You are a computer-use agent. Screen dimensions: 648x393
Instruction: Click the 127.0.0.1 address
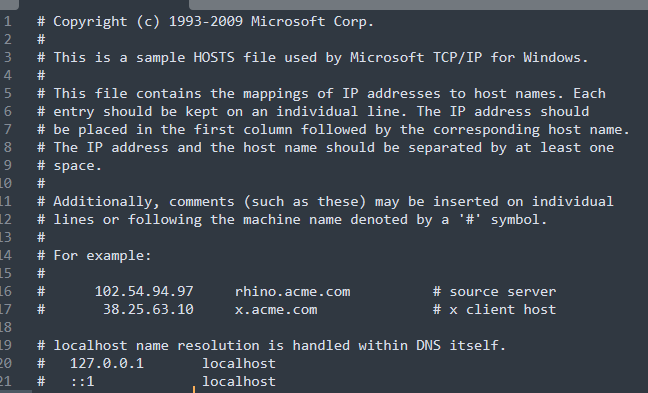pyautogui.click(x=107, y=364)
